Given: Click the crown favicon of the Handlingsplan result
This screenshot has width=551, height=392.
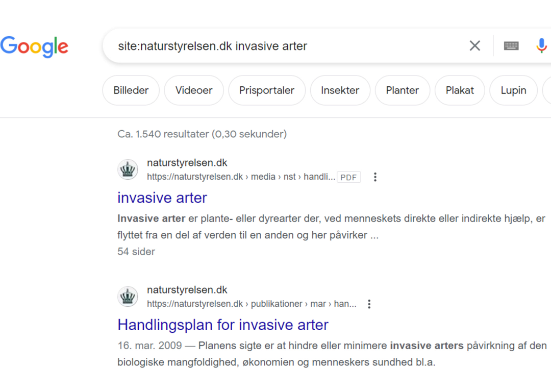Looking at the screenshot, I should click(128, 297).
